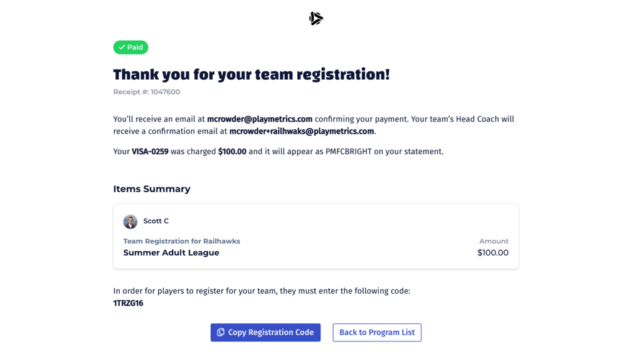Click the mcrowder+railhawks@playmetrics.com coach email
The image size is (641, 364).
[x=302, y=132]
